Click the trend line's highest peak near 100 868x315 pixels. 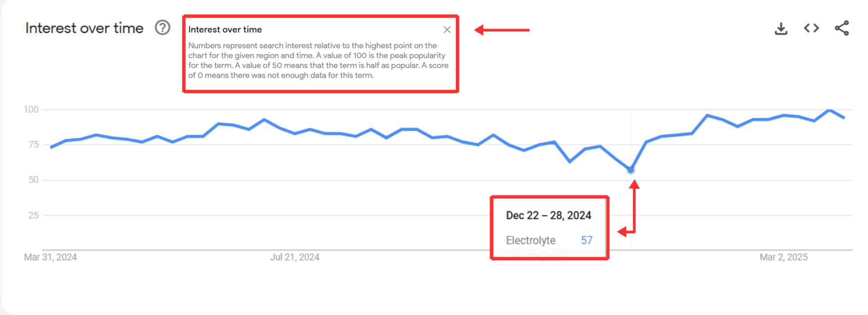pyautogui.click(x=829, y=110)
